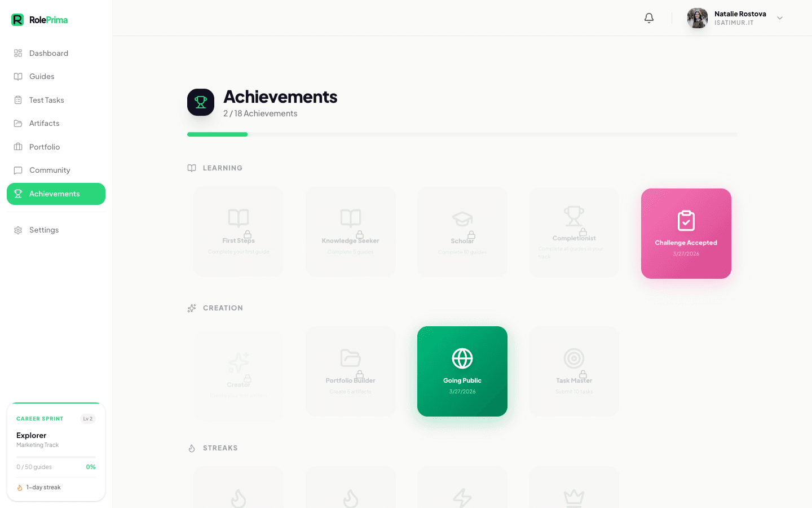Select the locked First Steps achievement
Image resolution: width=812 pixels, height=508 pixels.
point(238,231)
